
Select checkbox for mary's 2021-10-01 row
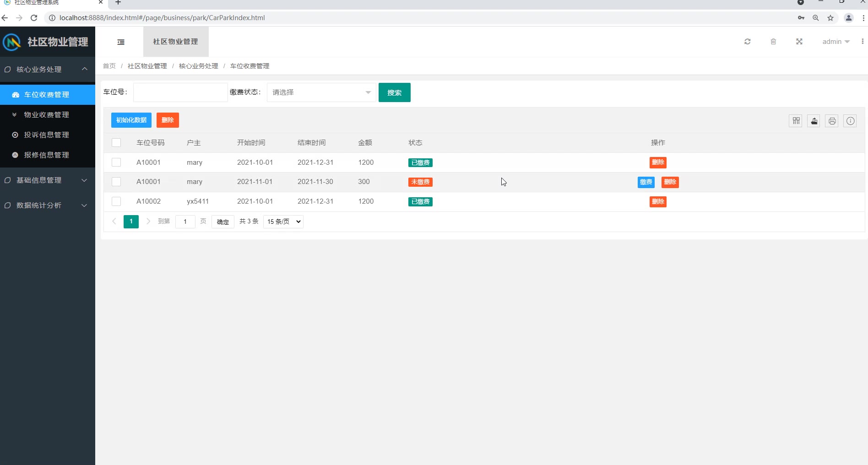pos(116,162)
